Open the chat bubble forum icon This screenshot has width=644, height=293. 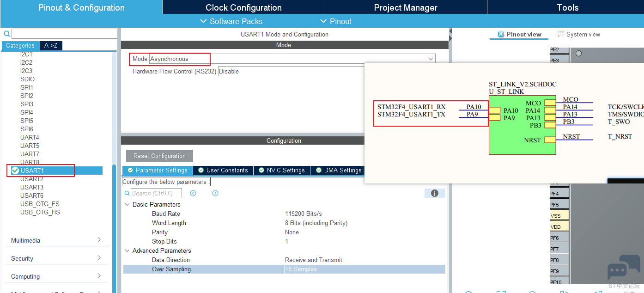point(623,268)
